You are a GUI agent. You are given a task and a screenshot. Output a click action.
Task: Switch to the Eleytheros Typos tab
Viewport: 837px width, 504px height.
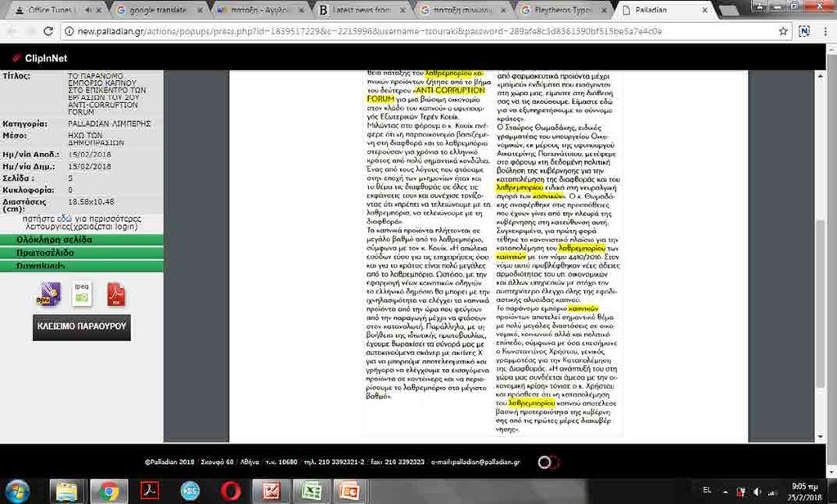click(x=564, y=10)
